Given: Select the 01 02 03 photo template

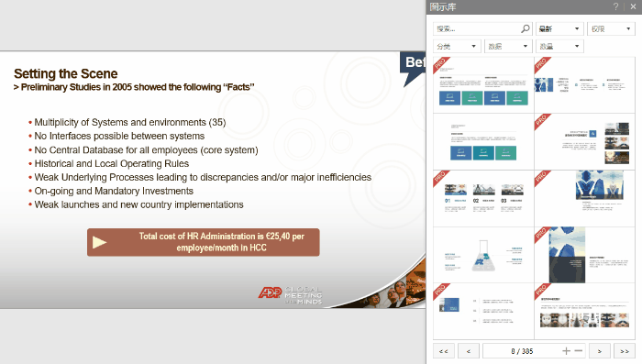Looking at the screenshot, I should tap(483, 199).
